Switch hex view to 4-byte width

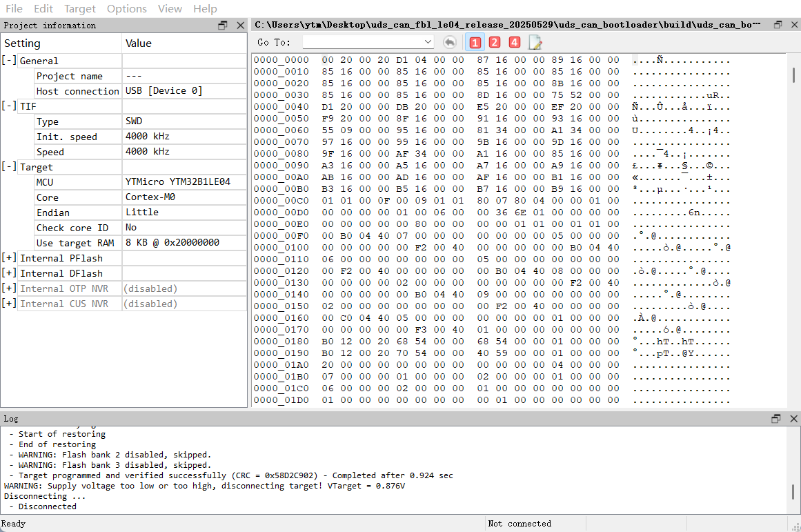click(515, 42)
